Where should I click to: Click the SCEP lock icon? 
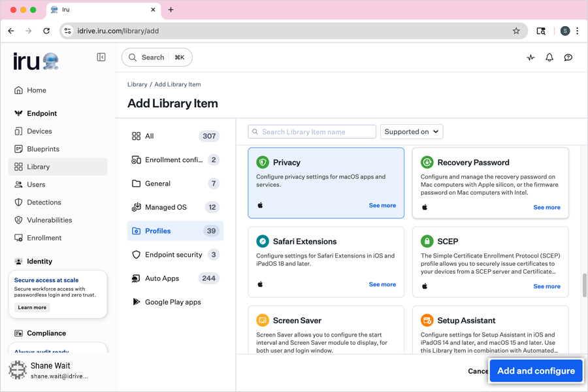(427, 241)
